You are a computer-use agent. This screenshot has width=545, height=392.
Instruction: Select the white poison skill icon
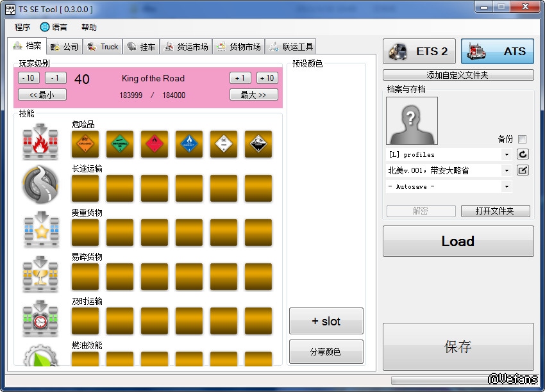click(x=224, y=144)
